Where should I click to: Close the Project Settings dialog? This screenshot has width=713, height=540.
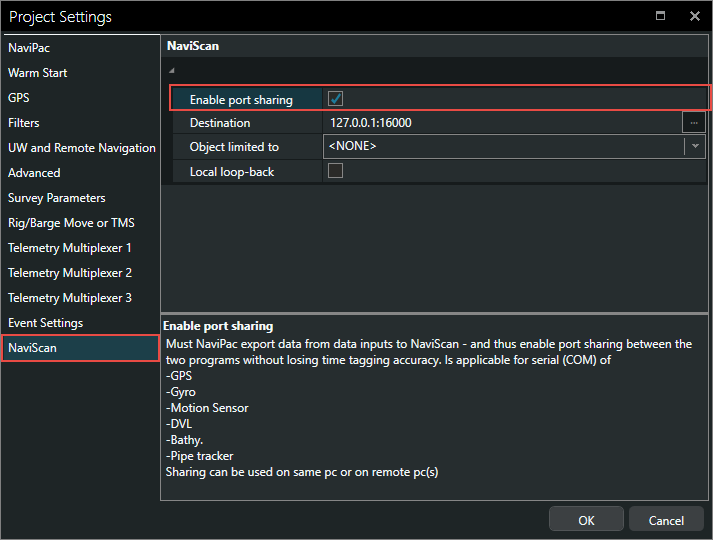pos(695,16)
